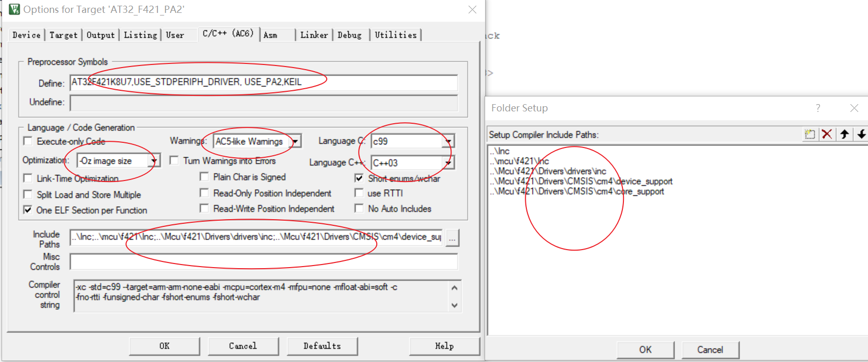
Task: Check Read-Only Position Independent
Action: (204, 193)
